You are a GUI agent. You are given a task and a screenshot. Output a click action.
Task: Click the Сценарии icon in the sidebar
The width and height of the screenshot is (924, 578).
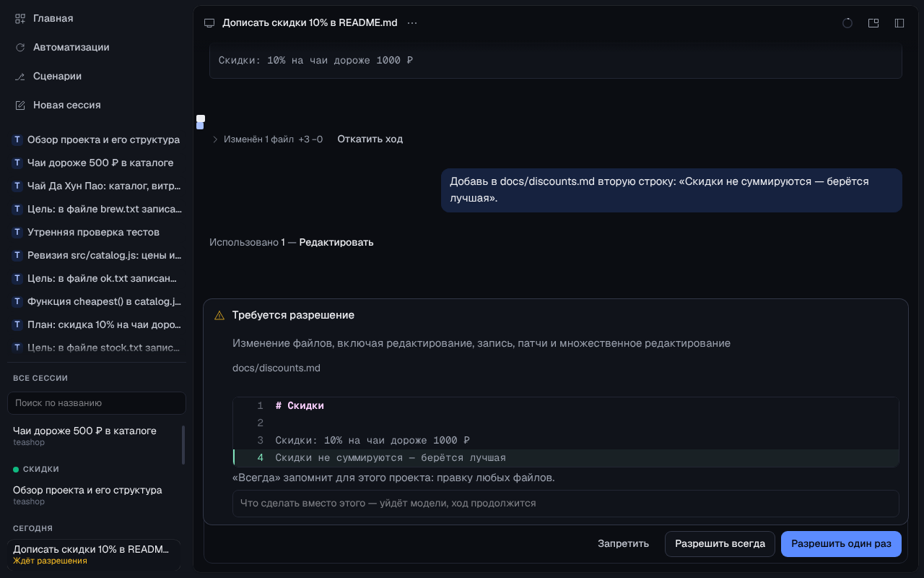(x=20, y=76)
